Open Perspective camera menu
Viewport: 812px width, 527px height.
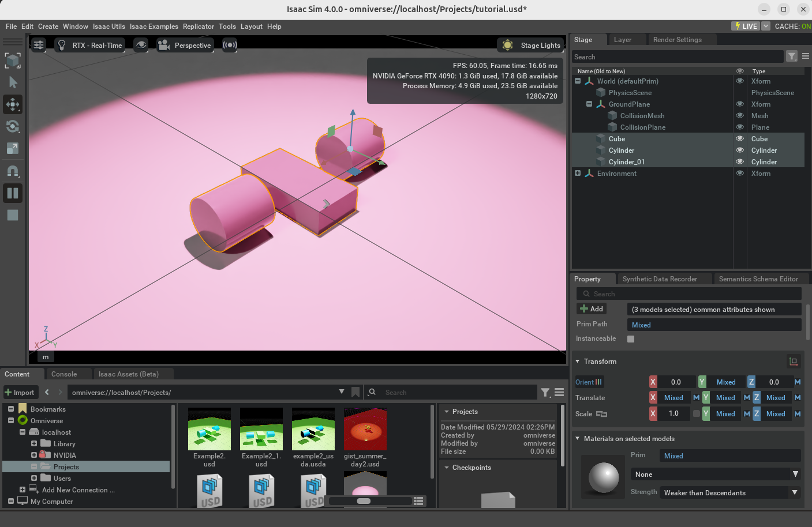[185, 45]
